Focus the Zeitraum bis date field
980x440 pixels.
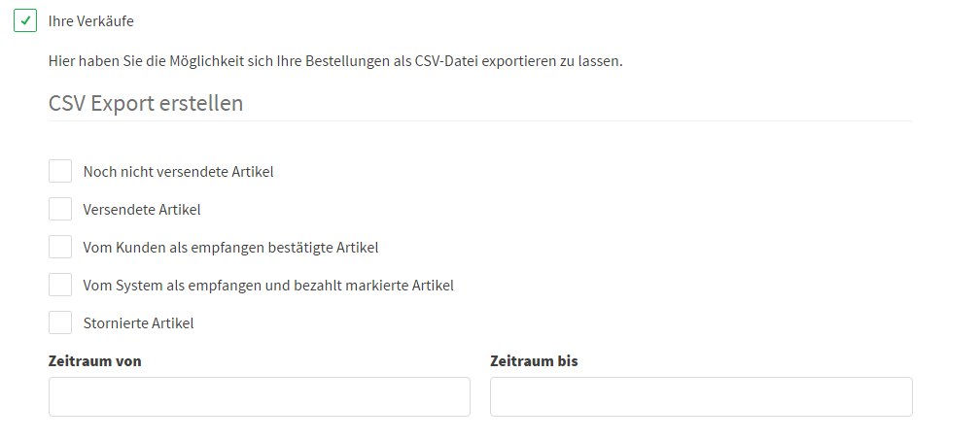pyautogui.click(x=701, y=397)
